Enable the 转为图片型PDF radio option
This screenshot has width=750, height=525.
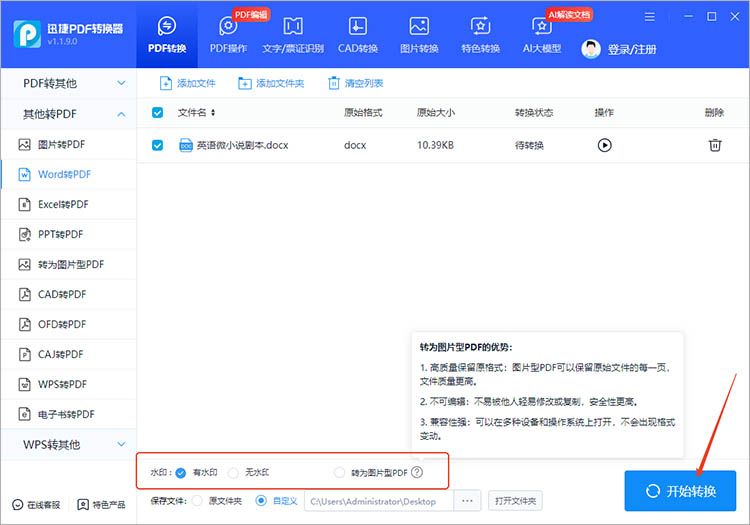point(339,472)
